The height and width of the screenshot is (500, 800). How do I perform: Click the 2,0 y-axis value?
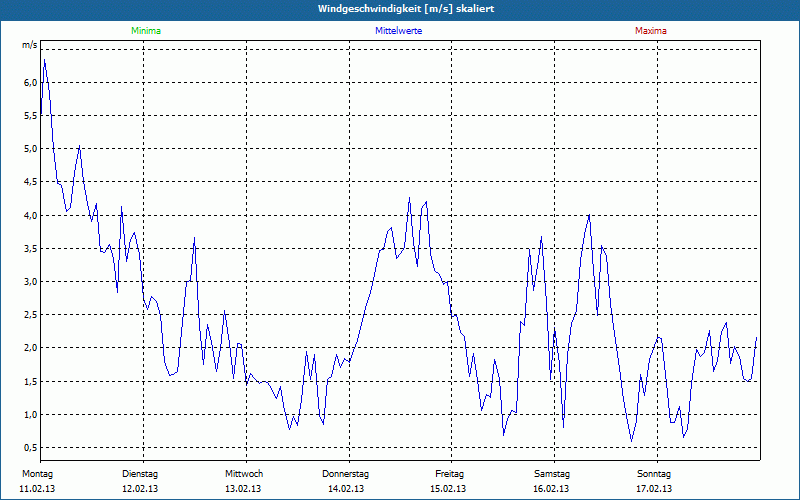31,348
